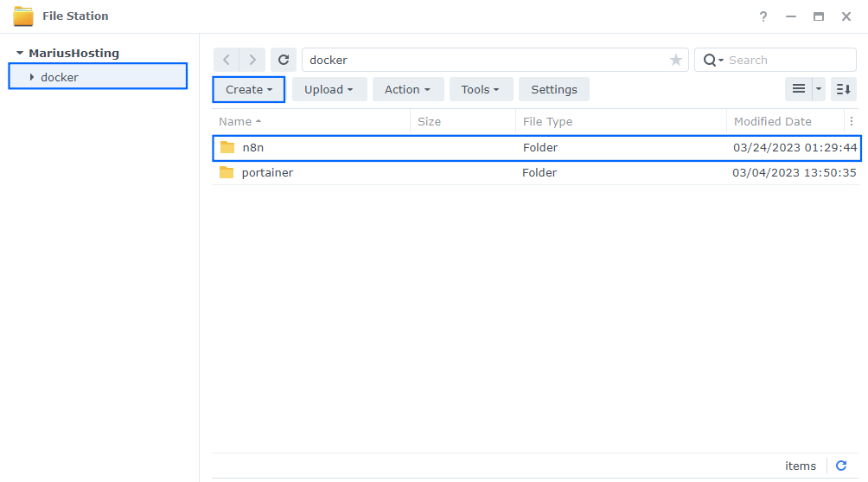Switch to list view mode icon
Image resolution: width=868 pixels, height=482 pixels.
(x=798, y=89)
